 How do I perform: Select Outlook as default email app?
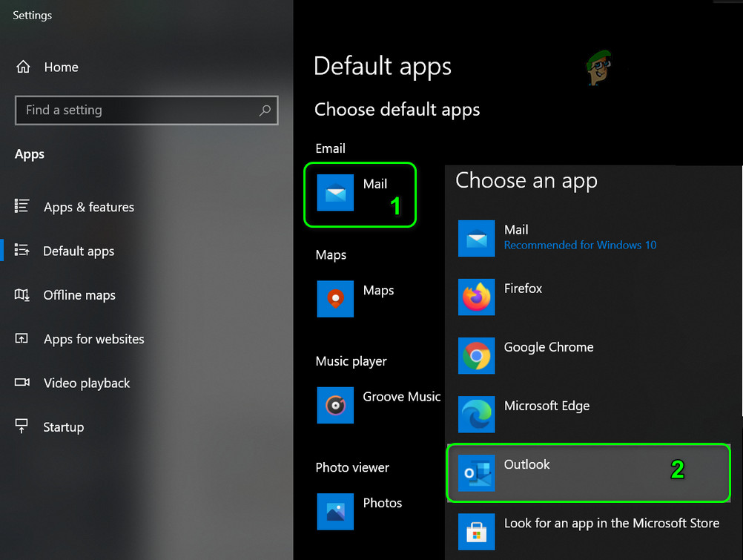pos(589,472)
